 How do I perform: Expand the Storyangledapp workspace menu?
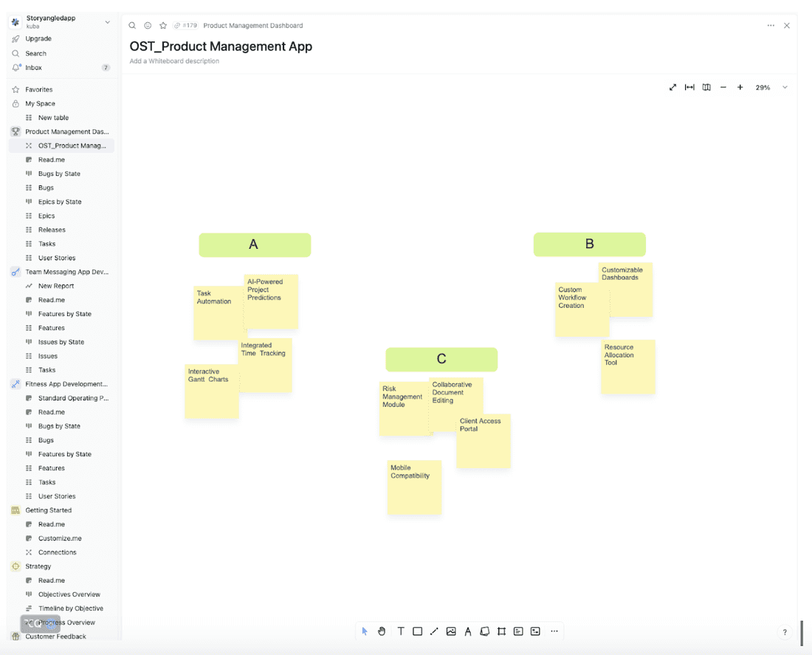coord(107,22)
